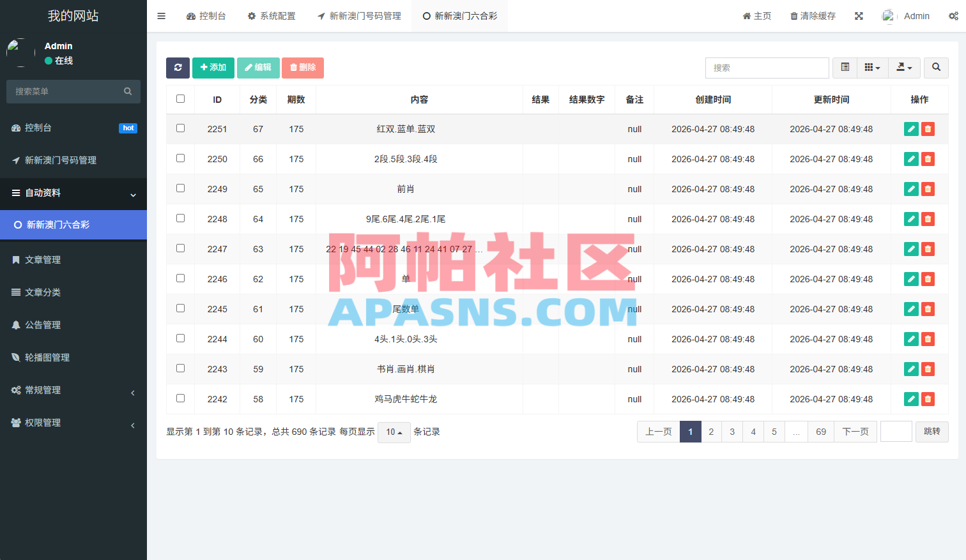Open 轮播图管理 in the sidebar

coord(73,358)
